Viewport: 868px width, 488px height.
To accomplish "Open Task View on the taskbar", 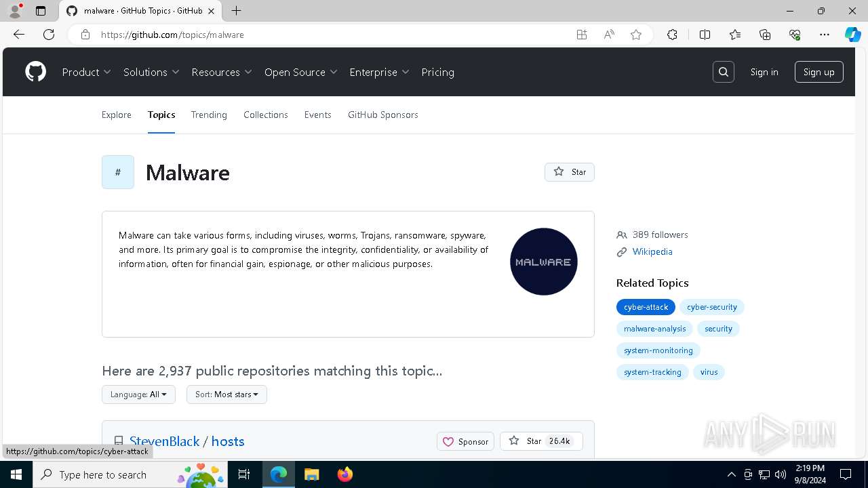I will 244,474.
